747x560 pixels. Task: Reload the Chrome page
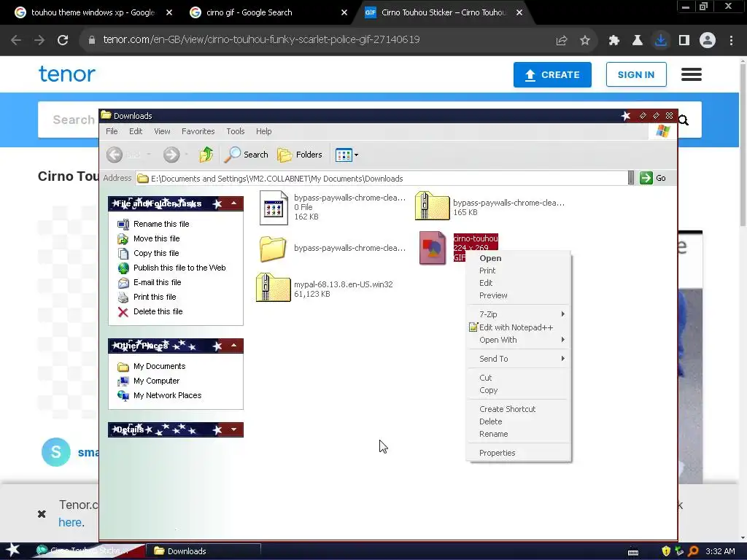(x=63, y=40)
